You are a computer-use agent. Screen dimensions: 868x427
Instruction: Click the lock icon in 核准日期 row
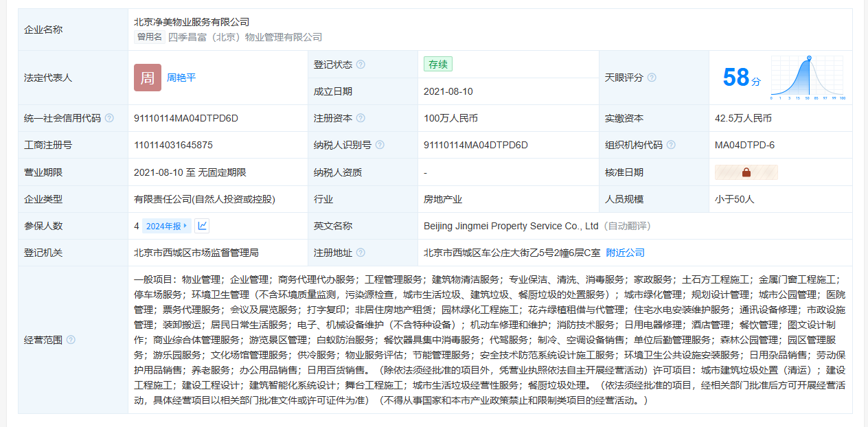[746, 172]
